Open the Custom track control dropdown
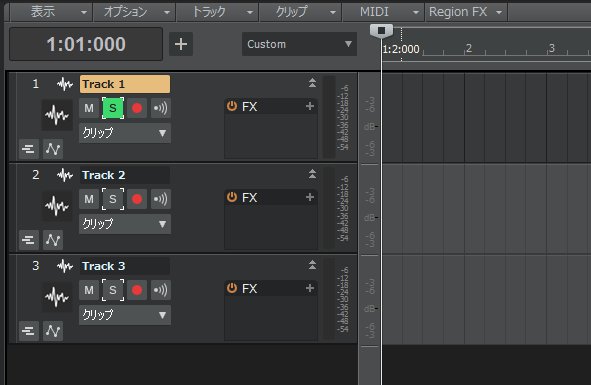Viewport: 591px width, 385px height. tap(299, 44)
